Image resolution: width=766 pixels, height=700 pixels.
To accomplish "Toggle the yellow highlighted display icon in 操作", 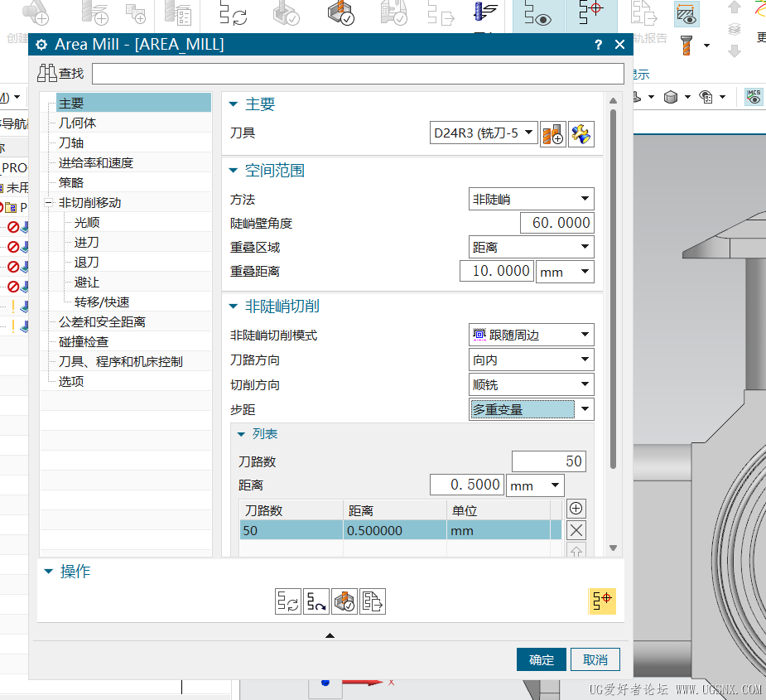I will [x=601, y=601].
